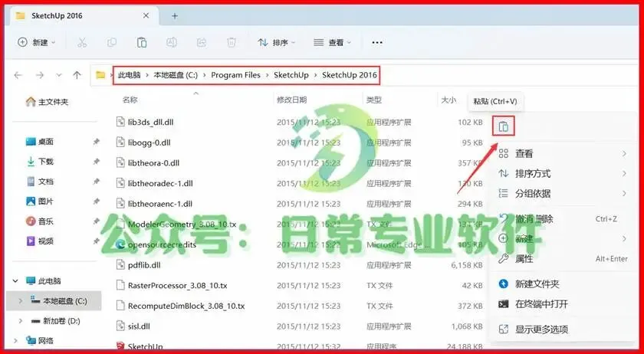Choose 新建文件夹 in context menu

[562, 284]
